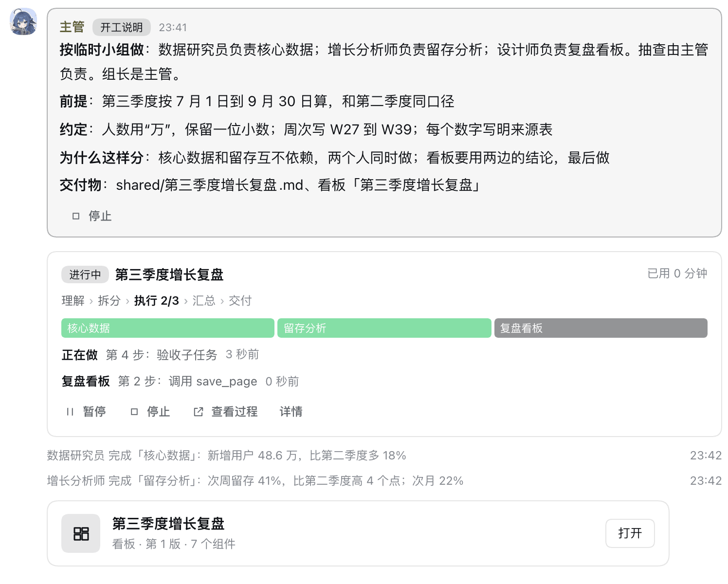
Task: Click 看板 · 第 1 版 · 7 个组件 subtitle
Action: [174, 544]
